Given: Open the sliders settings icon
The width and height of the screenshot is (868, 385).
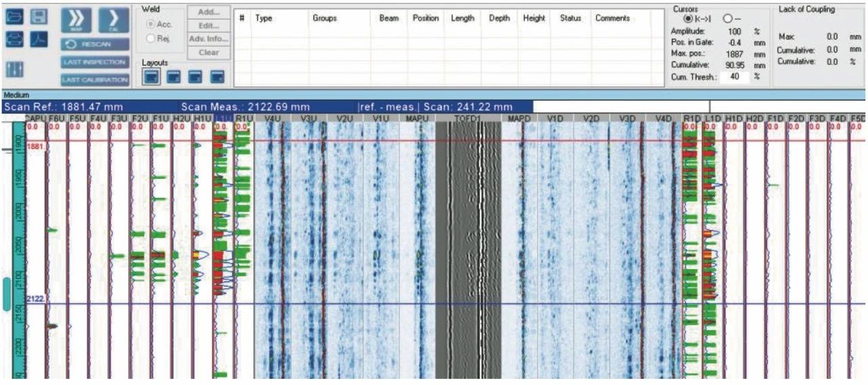Looking at the screenshot, I should [14, 70].
